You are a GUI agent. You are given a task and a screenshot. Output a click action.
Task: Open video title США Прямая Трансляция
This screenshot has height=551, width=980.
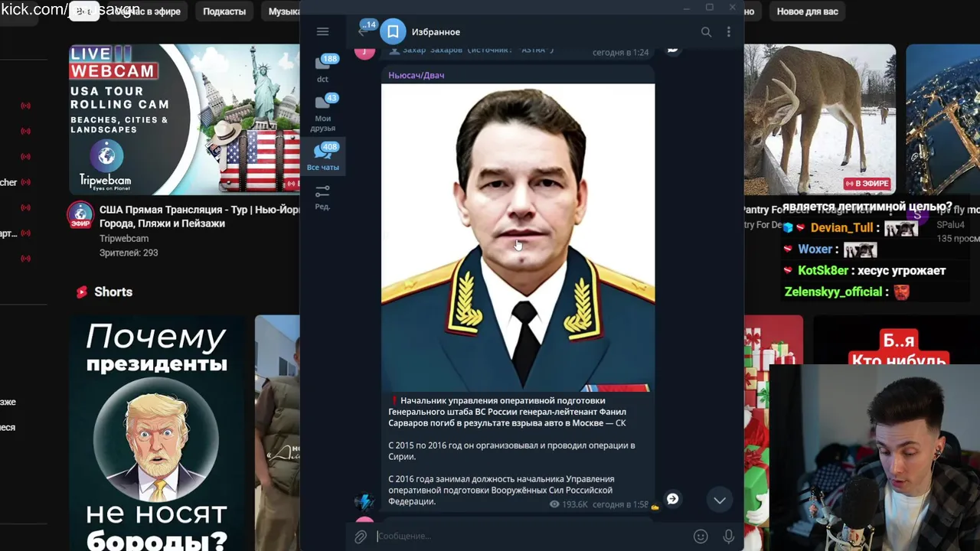click(x=199, y=217)
